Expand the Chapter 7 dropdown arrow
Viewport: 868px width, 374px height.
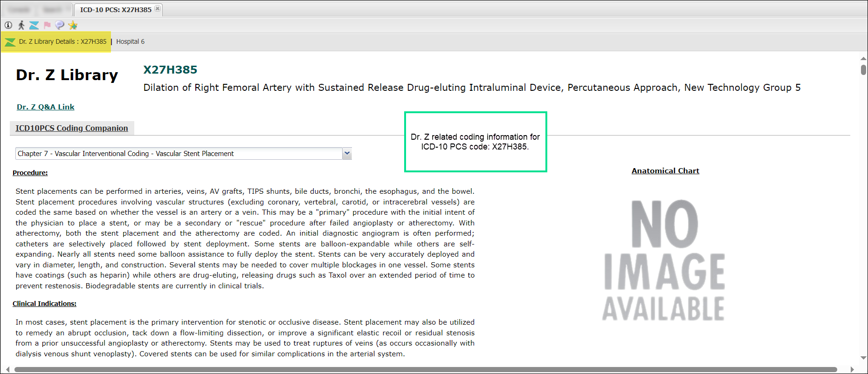pyautogui.click(x=347, y=153)
